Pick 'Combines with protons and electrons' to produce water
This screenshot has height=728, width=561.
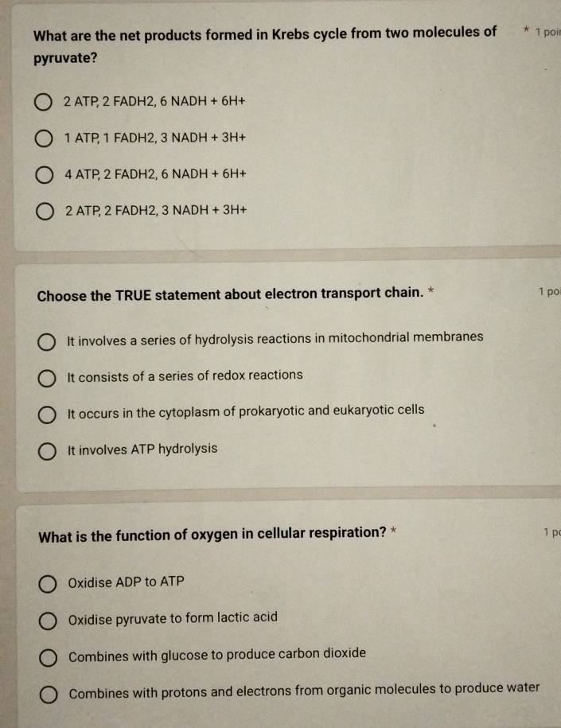coord(49,695)
